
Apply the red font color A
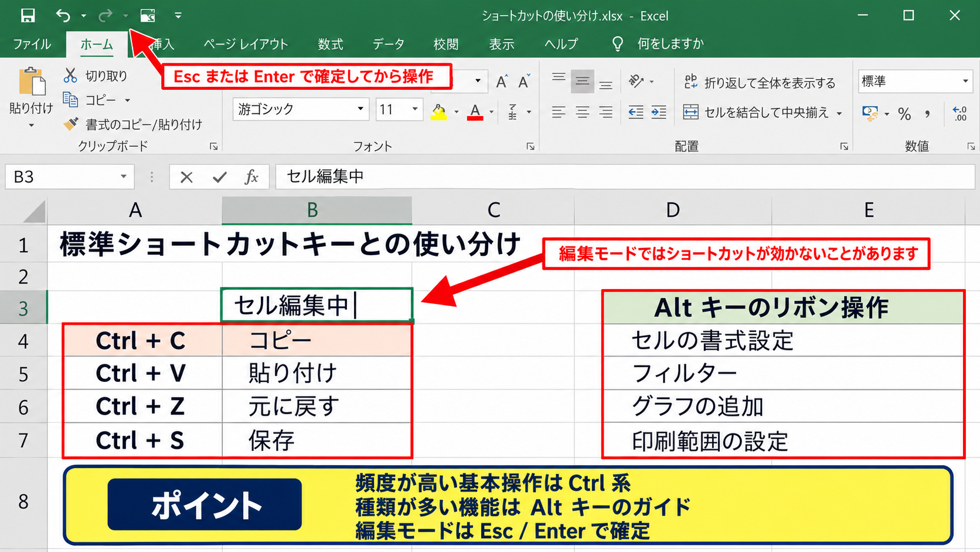click(475, 111)
